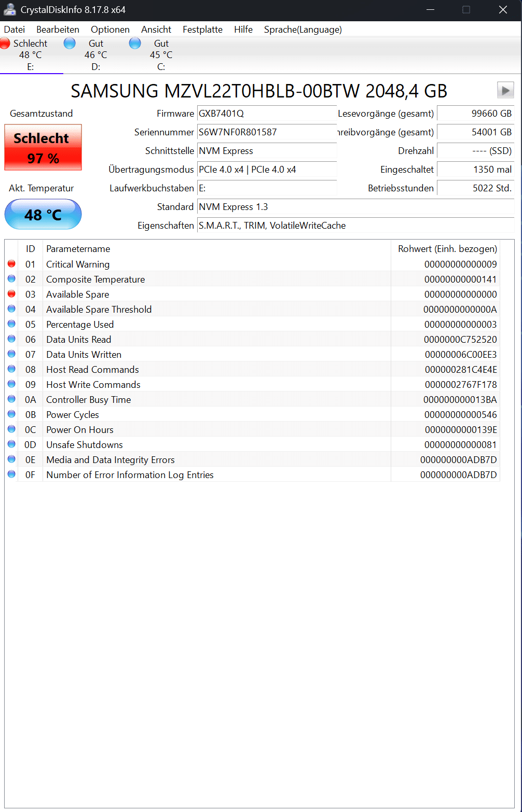The width and height of the screenshot is (522, 812).
Task: Open the Sprache(Language) menu
Action: [303, 30]
